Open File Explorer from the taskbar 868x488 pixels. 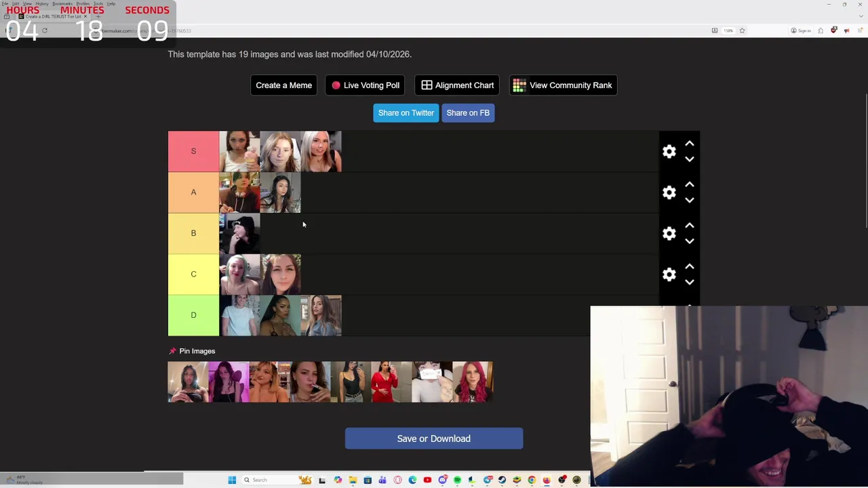(x=353, y=480)
